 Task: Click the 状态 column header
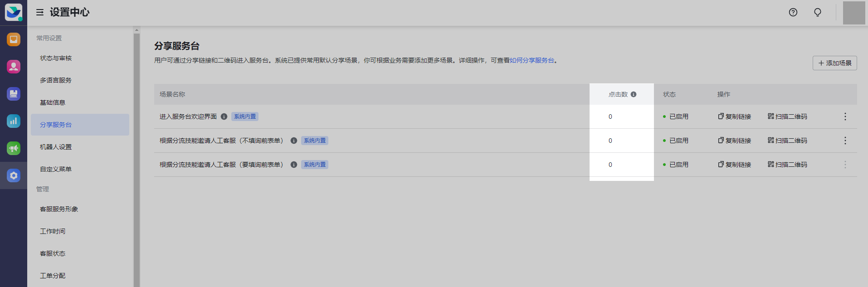669,94
